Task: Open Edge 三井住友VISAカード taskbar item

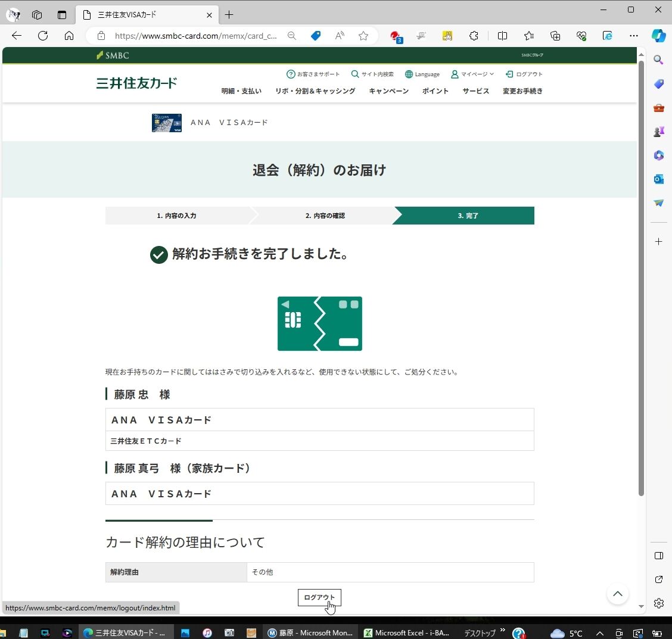Action: coord(126,632)
